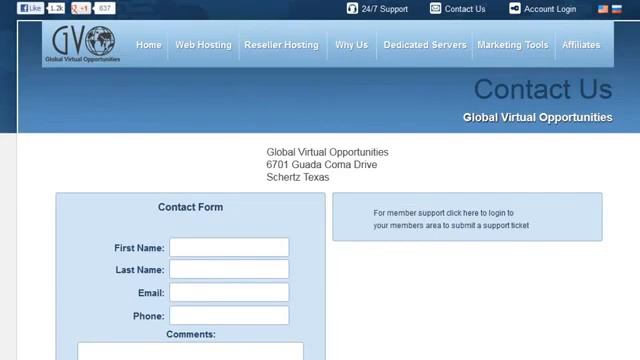Open the Account Login link

(x=550, y=9)
